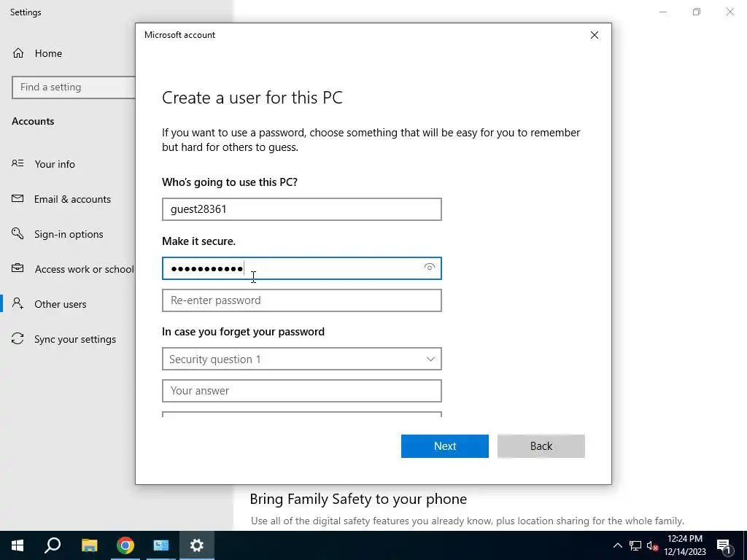The height and width of the screenshot is (560, 747).
Task: Open the notification center icon
Action: (x=724, y=545)
